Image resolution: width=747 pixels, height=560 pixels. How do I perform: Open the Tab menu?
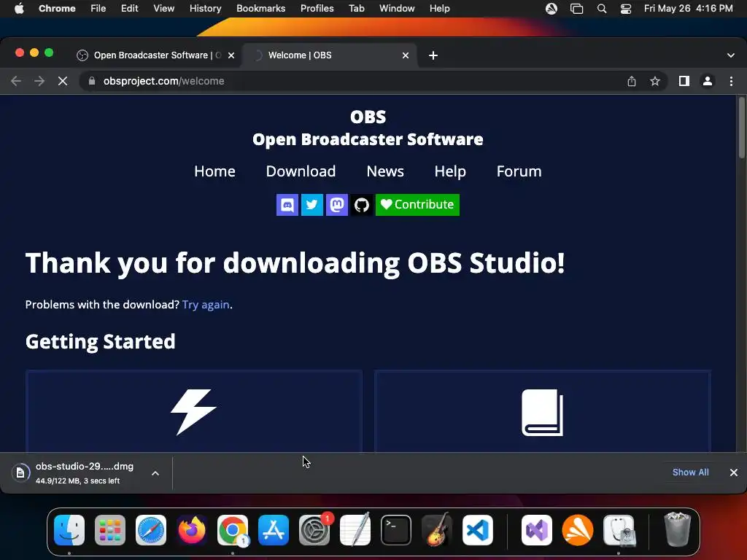point(356,8)
